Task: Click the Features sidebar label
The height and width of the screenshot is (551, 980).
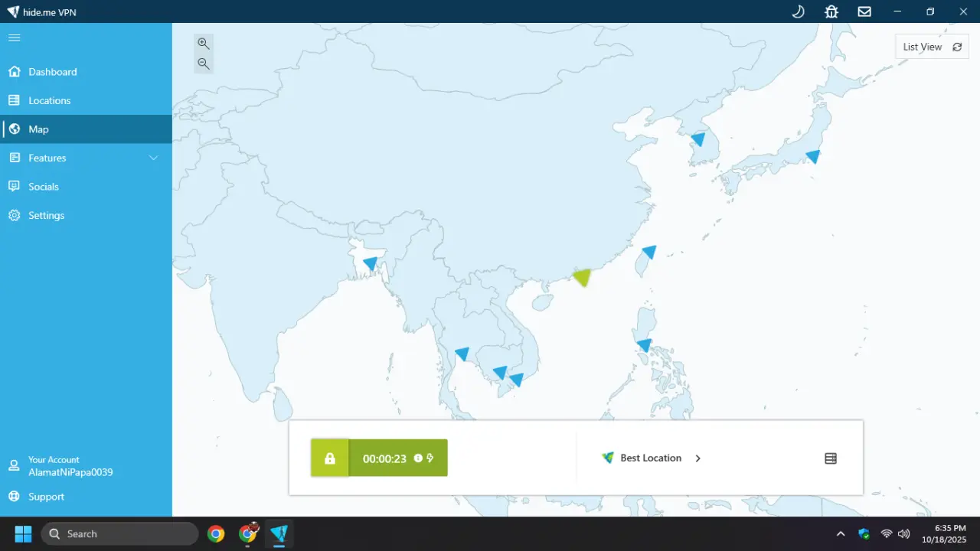Action: [x=47, y=158]
